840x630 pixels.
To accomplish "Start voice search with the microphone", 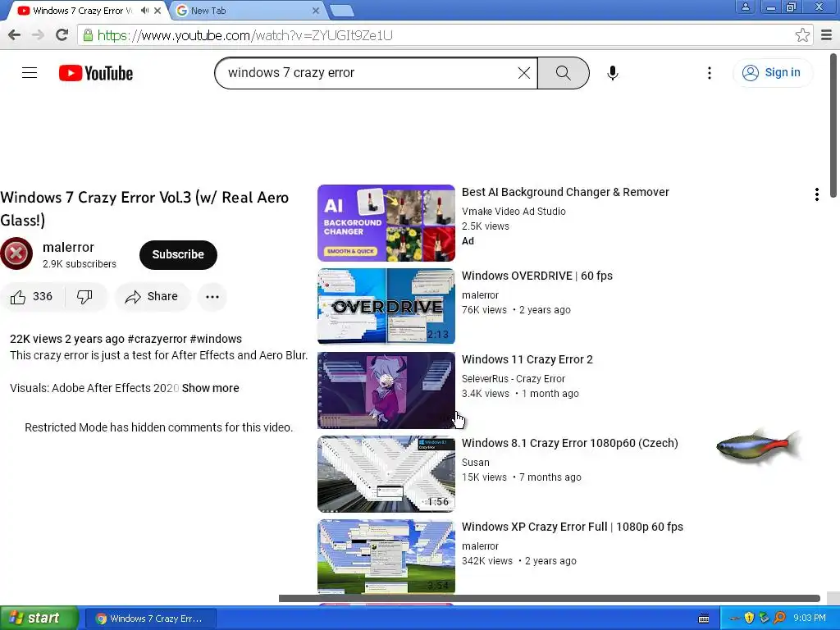I will pos(613,73).
